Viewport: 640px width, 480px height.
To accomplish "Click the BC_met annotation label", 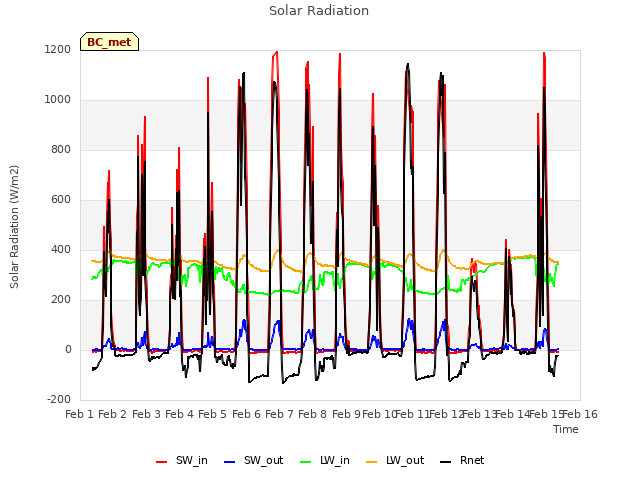I will pyautogui.click(x=109, y=42).
